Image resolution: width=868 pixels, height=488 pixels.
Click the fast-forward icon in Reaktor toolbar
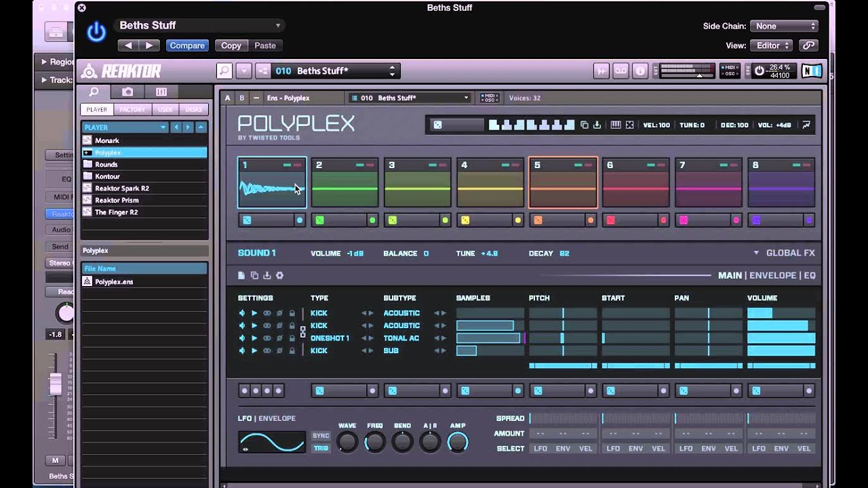click(601, 70)
